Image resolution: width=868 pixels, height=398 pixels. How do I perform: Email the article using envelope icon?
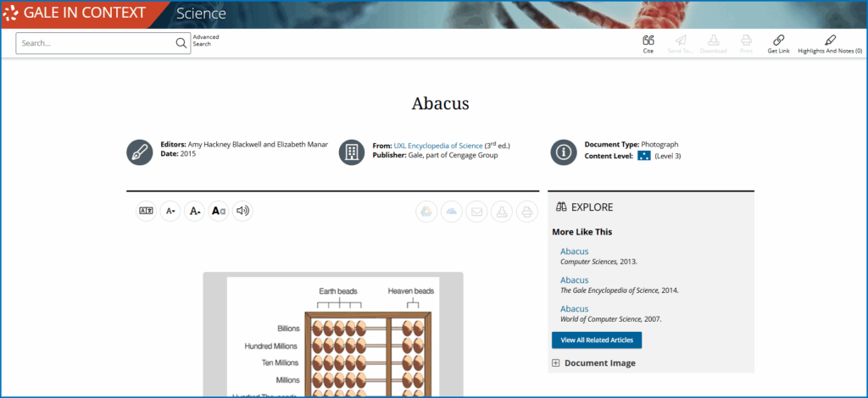coord(476,212)
